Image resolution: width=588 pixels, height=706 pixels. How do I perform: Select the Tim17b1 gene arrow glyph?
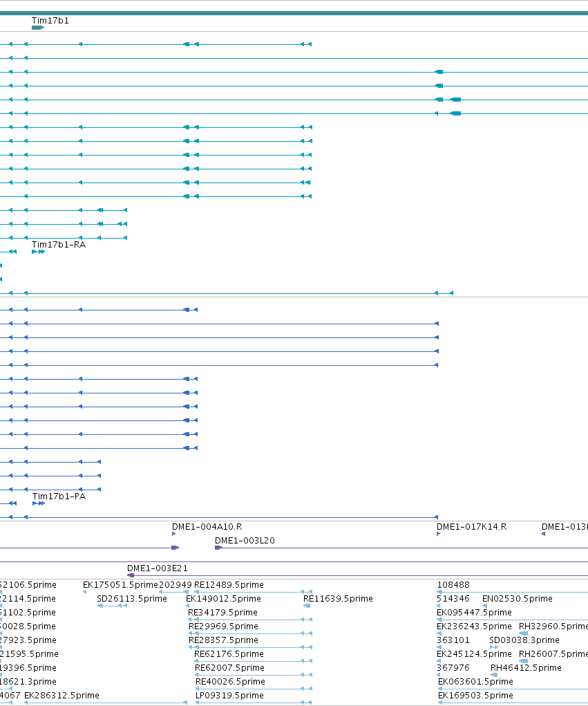pos(38,28)
